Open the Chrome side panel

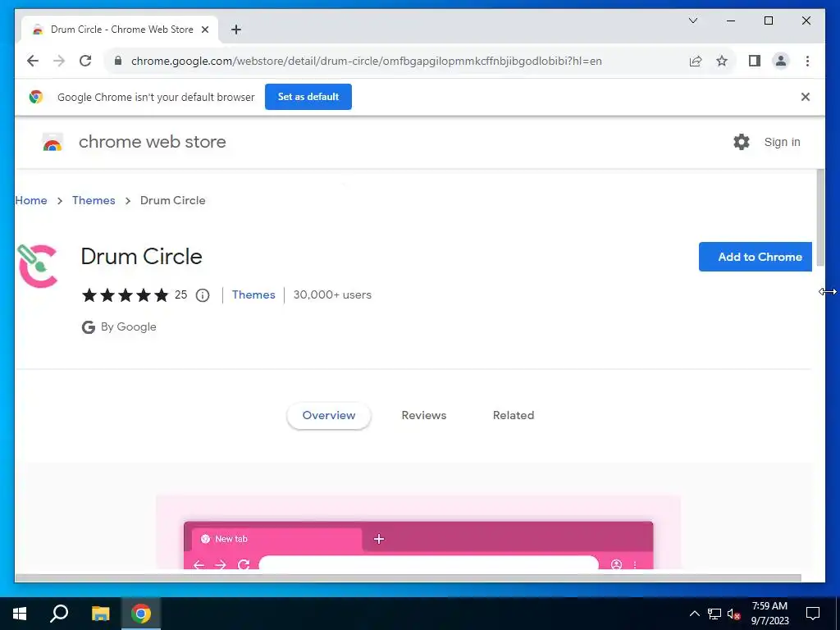coord(755,61)
